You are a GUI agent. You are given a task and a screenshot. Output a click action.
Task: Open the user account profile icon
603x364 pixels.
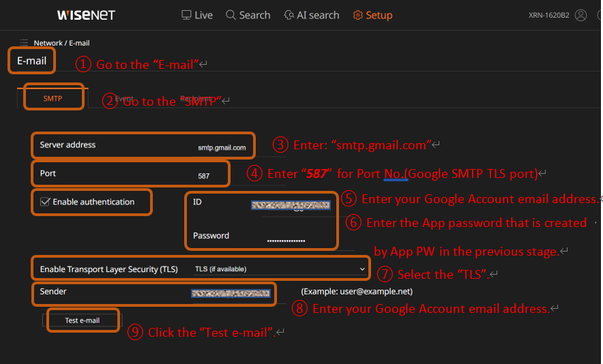(x=580, y=15)
